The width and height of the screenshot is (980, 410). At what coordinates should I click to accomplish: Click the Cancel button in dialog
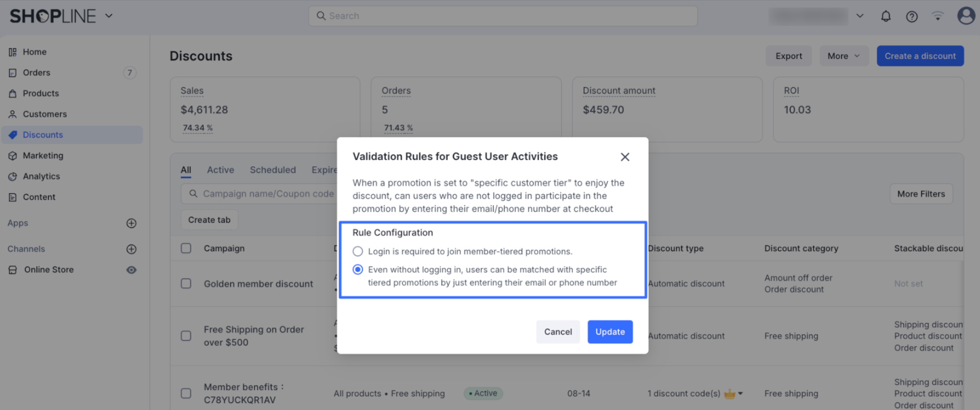(557, 332)
